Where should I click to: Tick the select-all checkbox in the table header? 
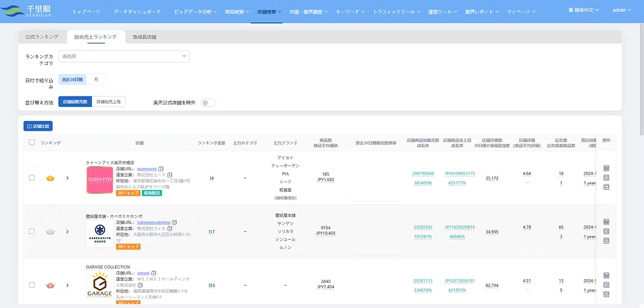coord(32,143)
